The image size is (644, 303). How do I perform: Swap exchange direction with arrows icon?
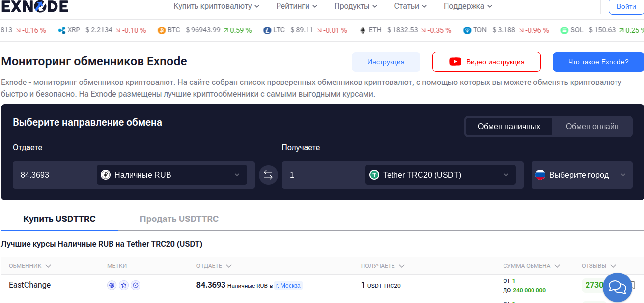click(x=268, y=175)
